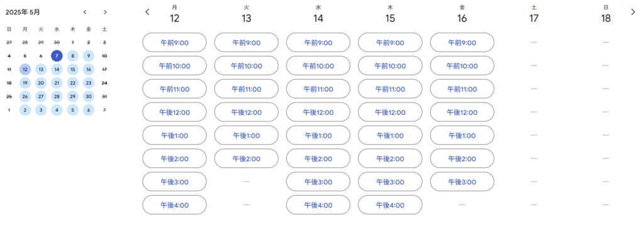Image resolution: width=644 pixels, height=227 pixels.
Task: Go to previous month in mini calendar
Action: coord(85,13)
